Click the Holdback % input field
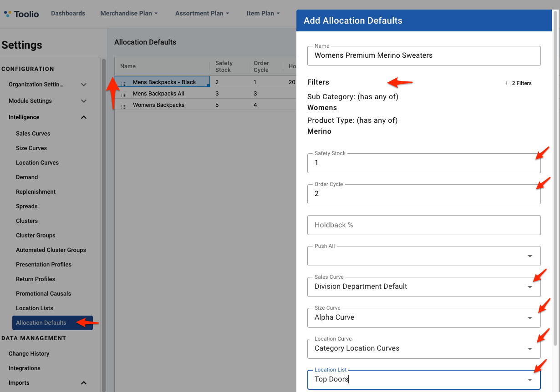 [423, 225]
